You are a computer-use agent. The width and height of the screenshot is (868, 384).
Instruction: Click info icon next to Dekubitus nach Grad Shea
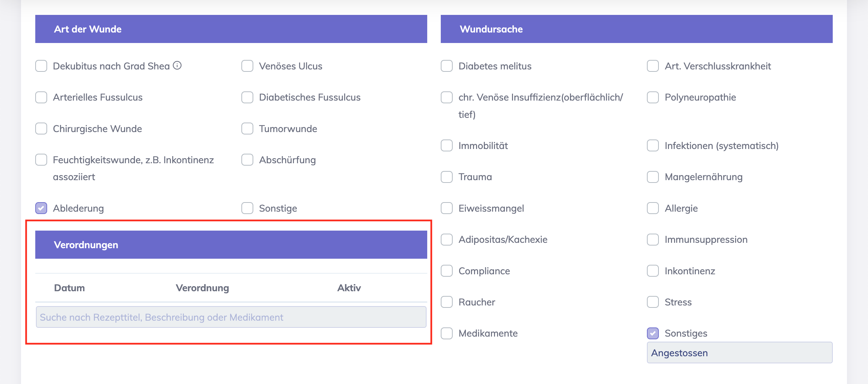[x=177, y=65]
